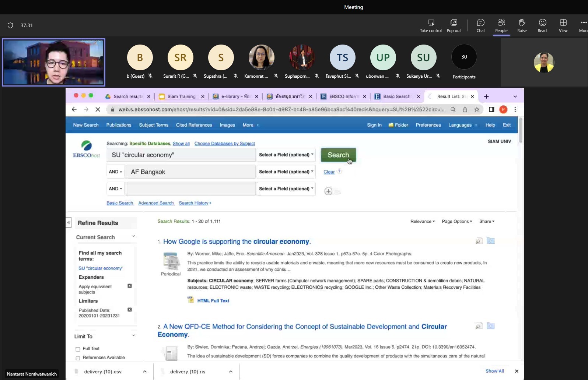Remove the Published Date limiter
The height and width of the screenshot is (380, 588).
130,310
